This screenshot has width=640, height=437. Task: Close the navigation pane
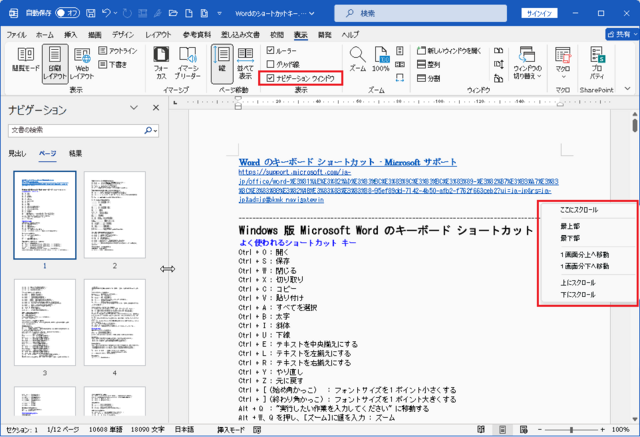(x=156, y=108)
